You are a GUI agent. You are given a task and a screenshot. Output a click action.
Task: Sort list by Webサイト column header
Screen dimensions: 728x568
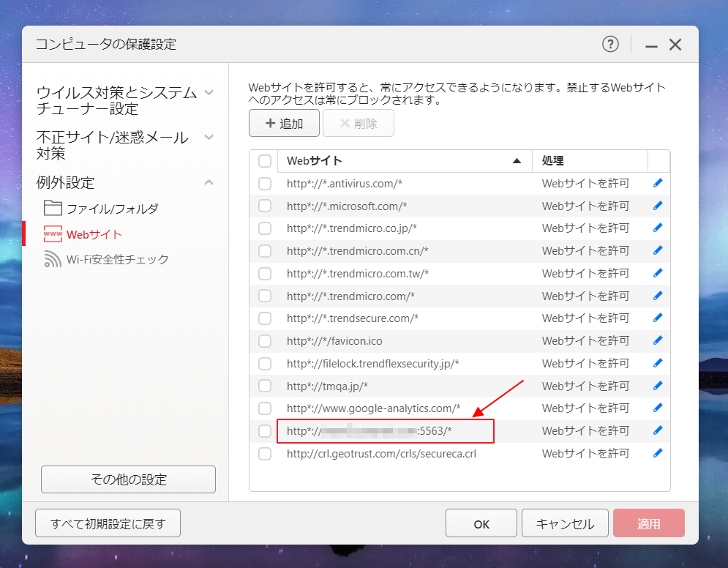point(404,161)
